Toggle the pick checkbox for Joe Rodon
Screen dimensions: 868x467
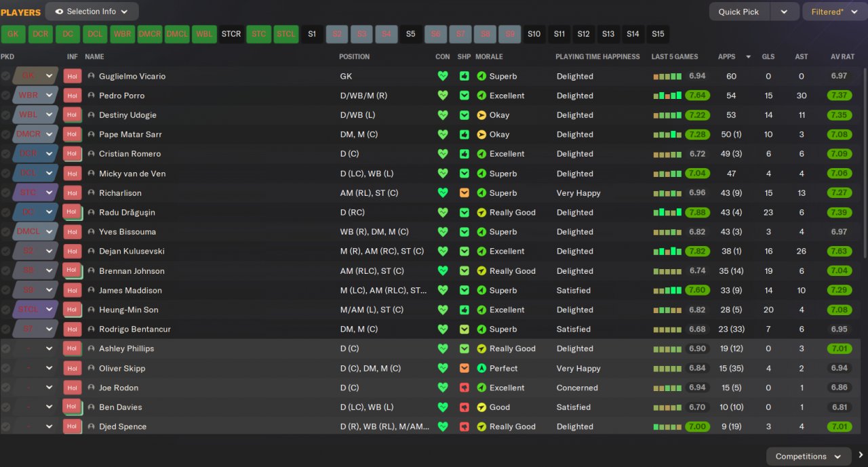tap(6, 388)
